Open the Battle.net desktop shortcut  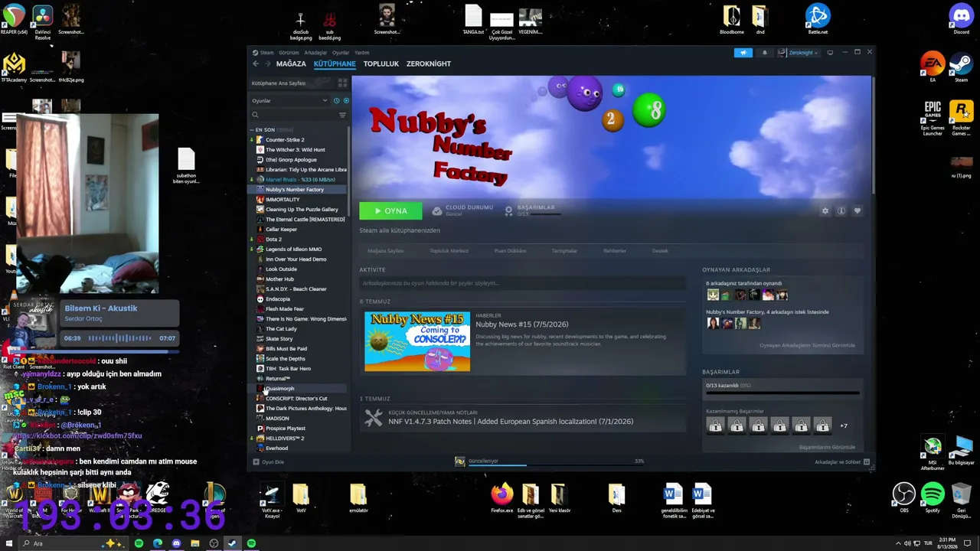818,17
